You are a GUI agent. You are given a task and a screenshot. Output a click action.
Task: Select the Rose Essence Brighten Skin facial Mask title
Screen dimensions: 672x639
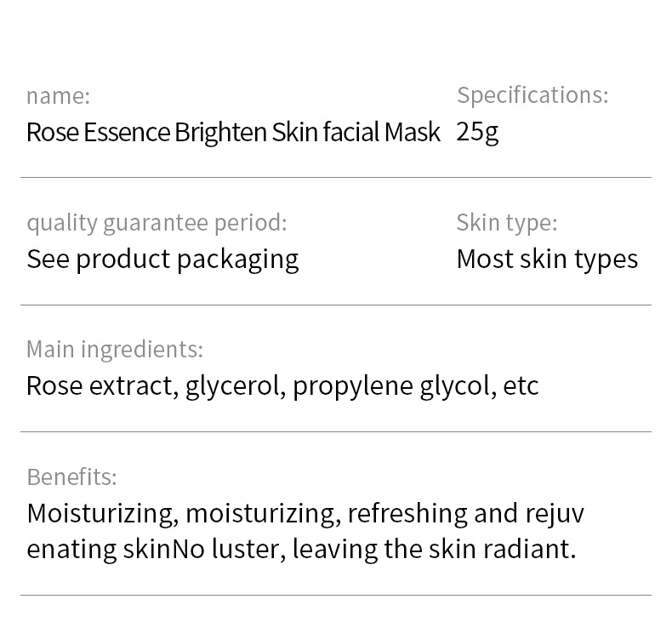coord(233,133)
